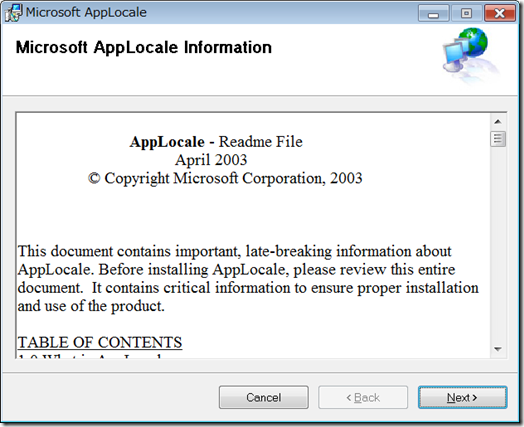Click the readme scrollbar down arrow

click(498, 349)
